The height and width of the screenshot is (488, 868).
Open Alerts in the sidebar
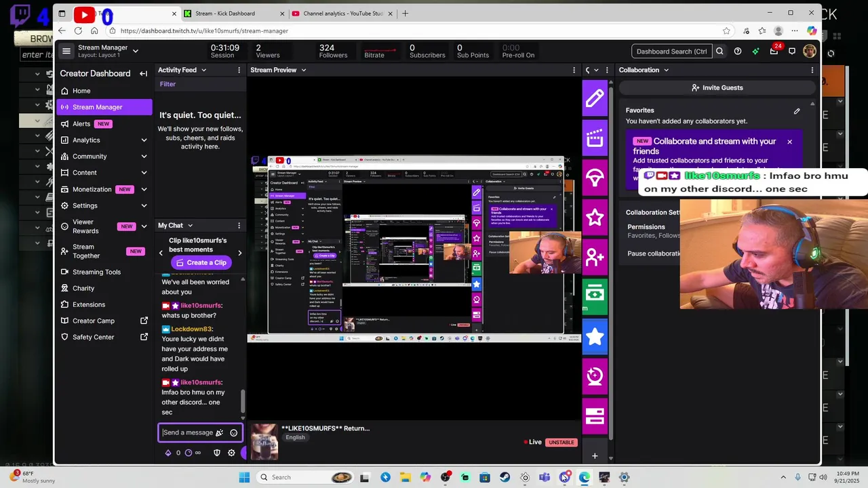coord(105,123)
